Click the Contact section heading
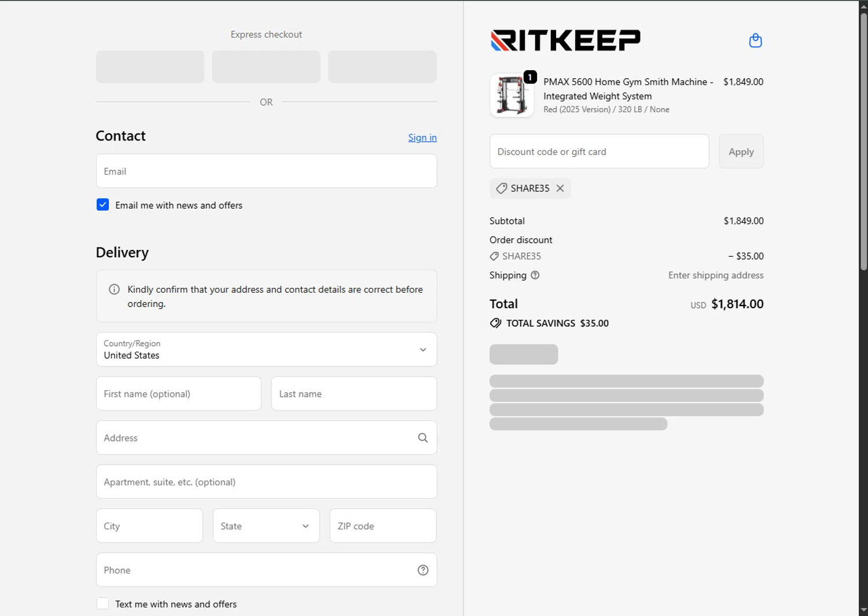The image size is (868, 616). pyautogui.click(x=120, y=136)
